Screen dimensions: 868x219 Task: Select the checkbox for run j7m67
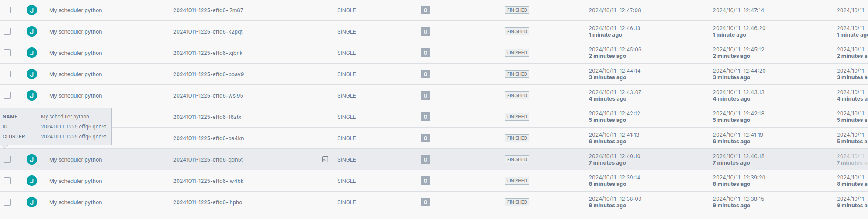click(7, 10)
